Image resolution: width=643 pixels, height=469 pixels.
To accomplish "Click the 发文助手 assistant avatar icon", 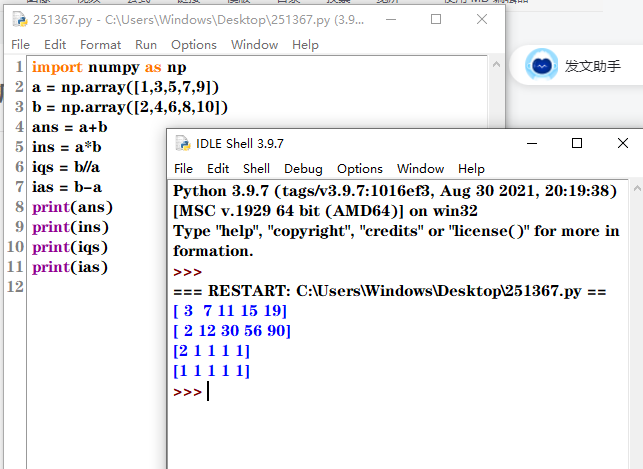I will pos(541,65).
